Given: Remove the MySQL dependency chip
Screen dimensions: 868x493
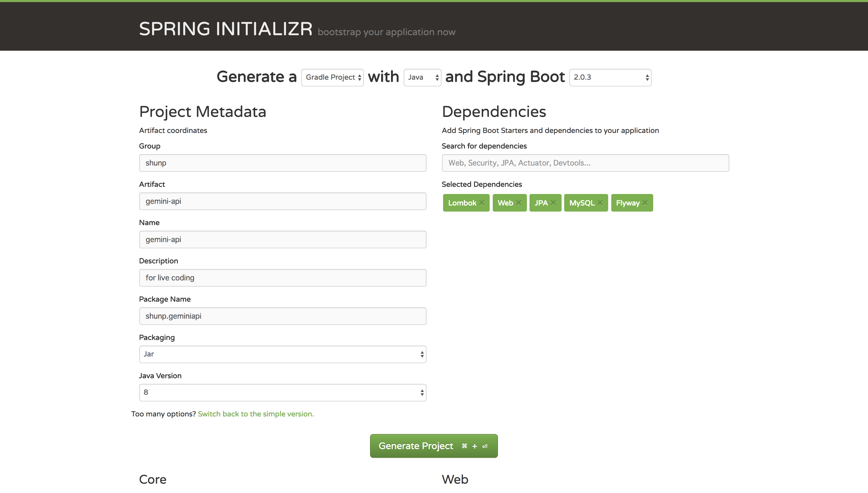Looking at the screenshot, I should coord(600,203).
